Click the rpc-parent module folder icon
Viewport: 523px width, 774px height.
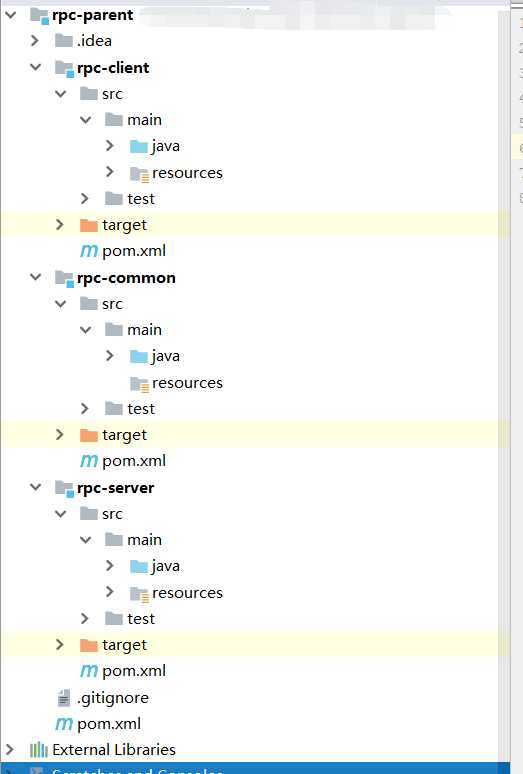tap(39, 15)
